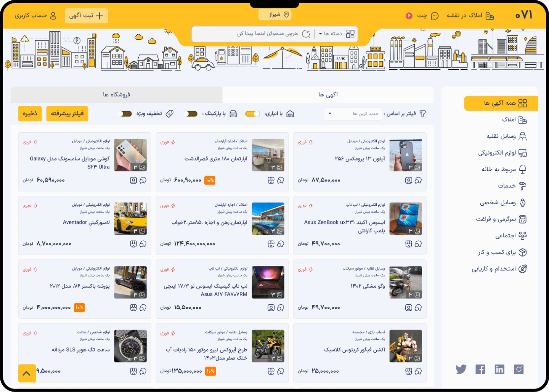
Task: Open the چت link in the header
Action: (428, 16)
